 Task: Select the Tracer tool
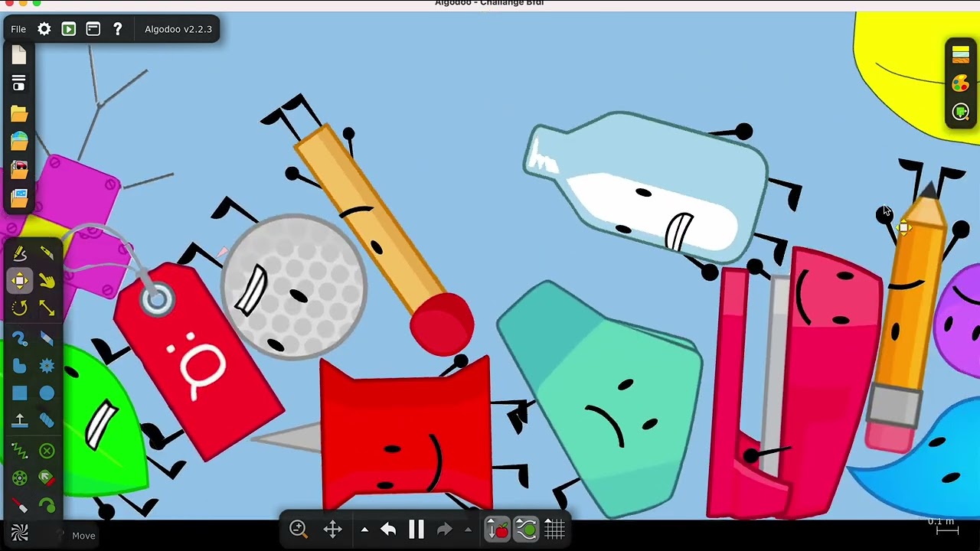click(x=47, y=506)
